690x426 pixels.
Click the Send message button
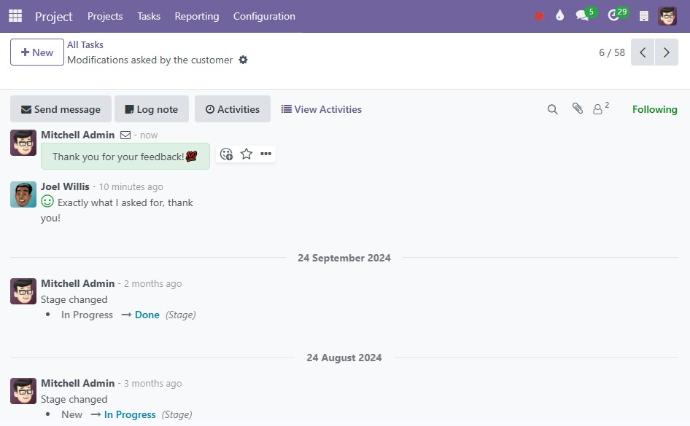click(59, 109)
